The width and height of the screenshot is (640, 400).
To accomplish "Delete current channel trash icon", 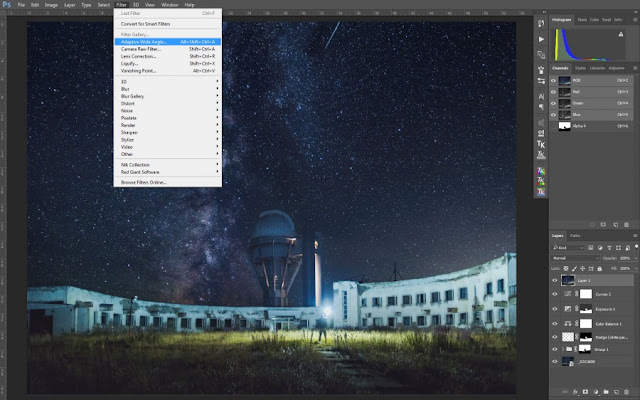I will [627, 224].
